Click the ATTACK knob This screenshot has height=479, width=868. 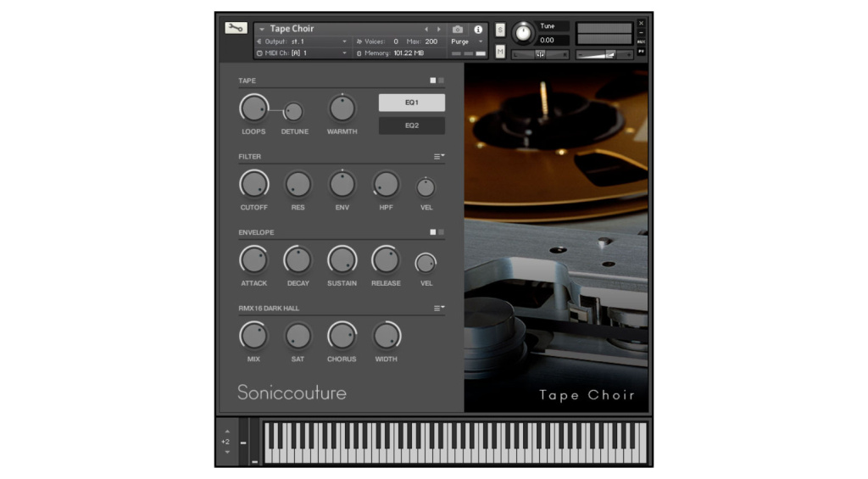pyautogui.click(x=254, y=259)
